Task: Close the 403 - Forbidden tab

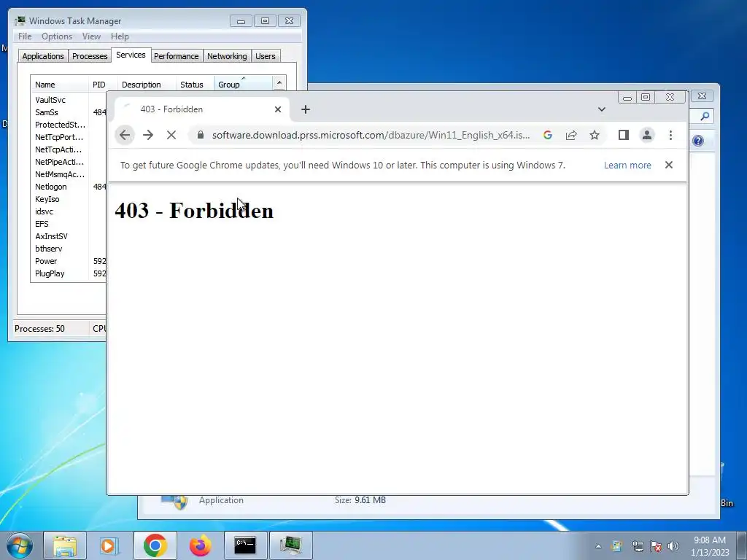Action: tap(278, 109)
